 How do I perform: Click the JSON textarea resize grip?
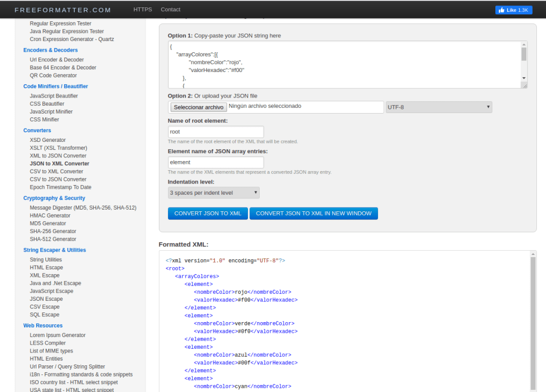(x=524, y=85)
